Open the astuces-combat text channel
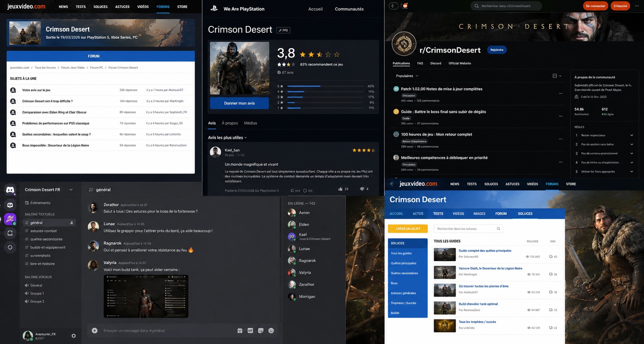 (44, 231)
